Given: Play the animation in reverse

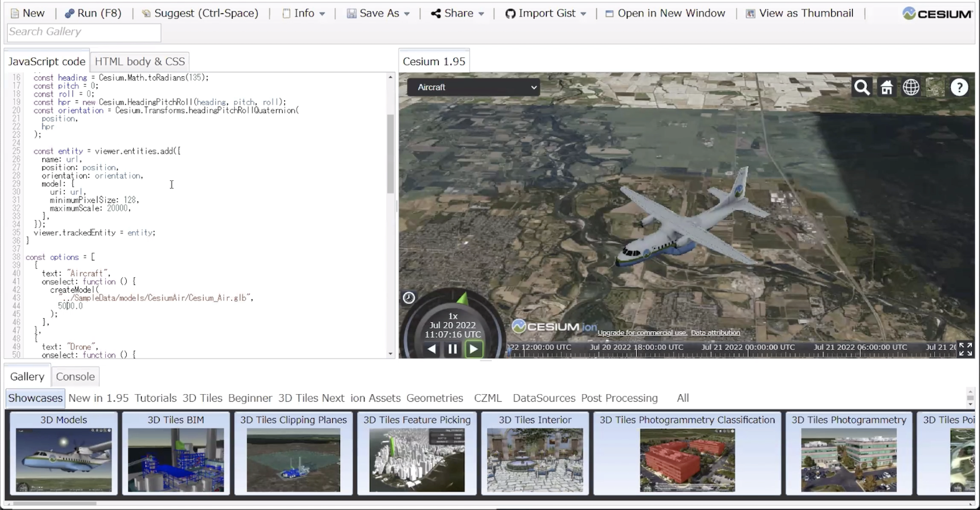Looking at the screenshot, I should tap(431, 349).
